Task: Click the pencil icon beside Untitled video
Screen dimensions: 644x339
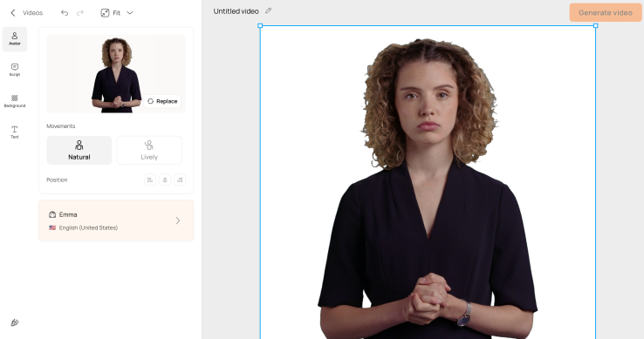Action: point(268,10)
